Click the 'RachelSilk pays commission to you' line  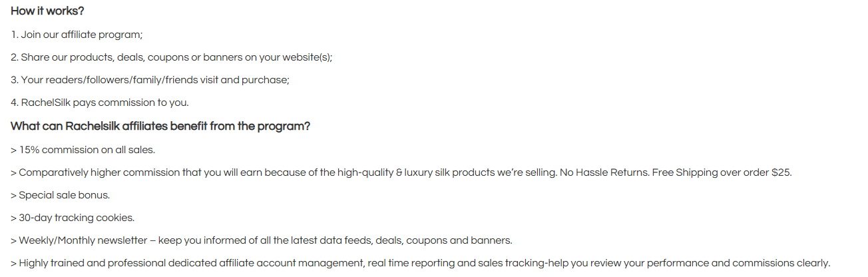100,103
